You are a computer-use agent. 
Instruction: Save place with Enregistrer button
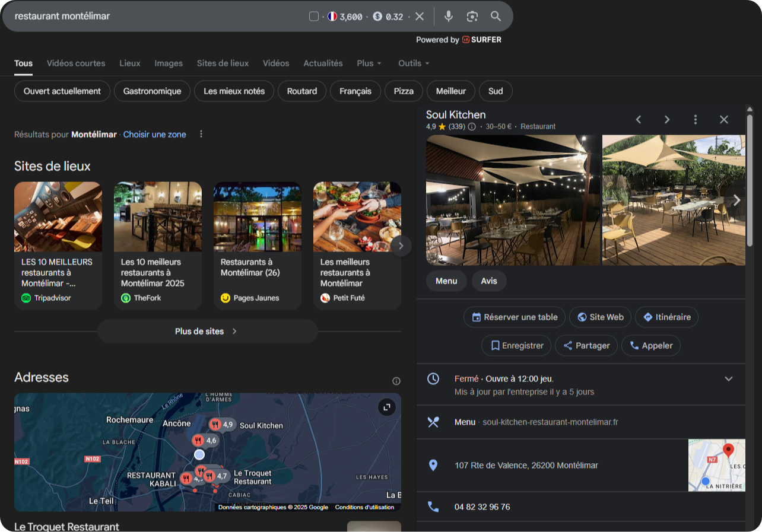516,346
